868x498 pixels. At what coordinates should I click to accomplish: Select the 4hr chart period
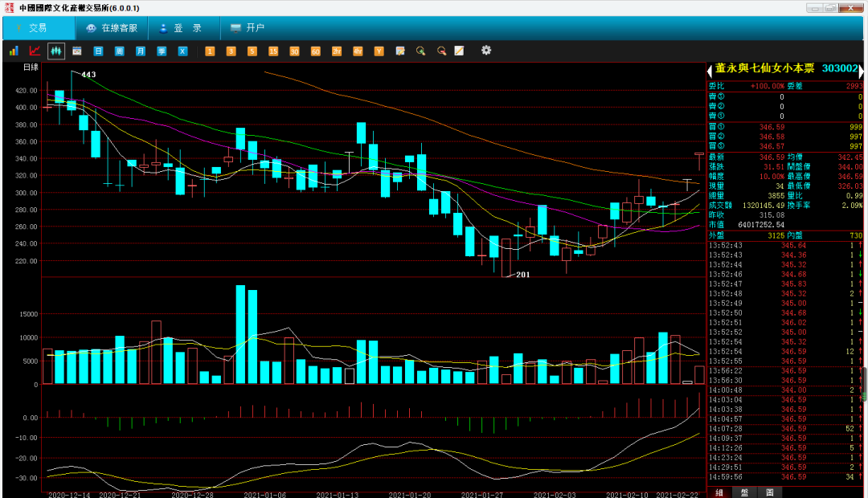(x=358, y=51)
